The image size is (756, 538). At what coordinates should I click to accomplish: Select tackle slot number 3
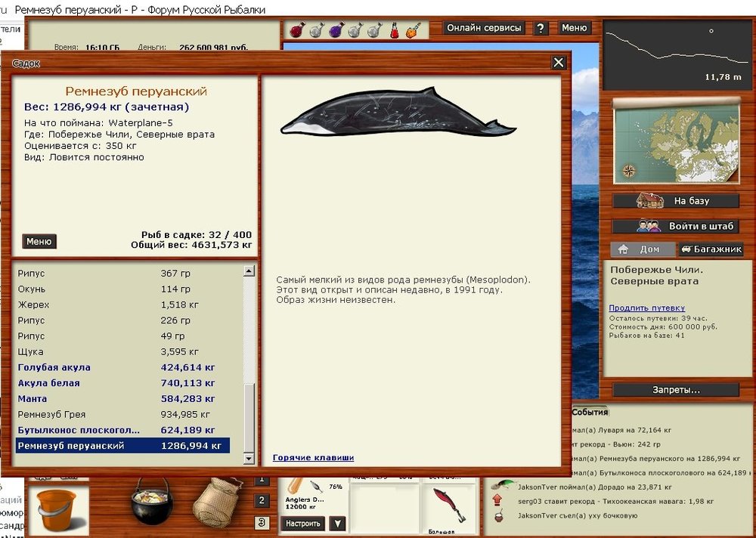click(x=262, y=522)
